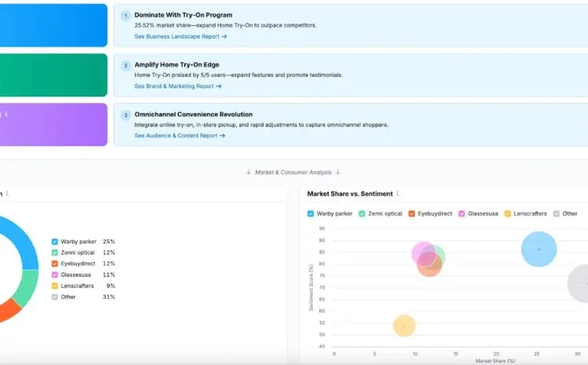Image resolution: width=588 pixels, height=365 pixels.
Task: Toggle Warby parker checkbox in donut legend
Action: point(55,242)
